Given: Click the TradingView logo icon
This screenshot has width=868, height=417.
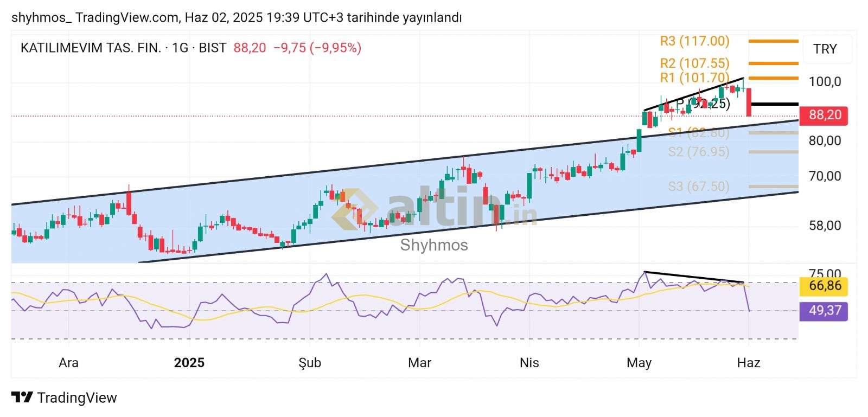Looking at the screenshot, I should pyautogui.click(x=22, y=397).
